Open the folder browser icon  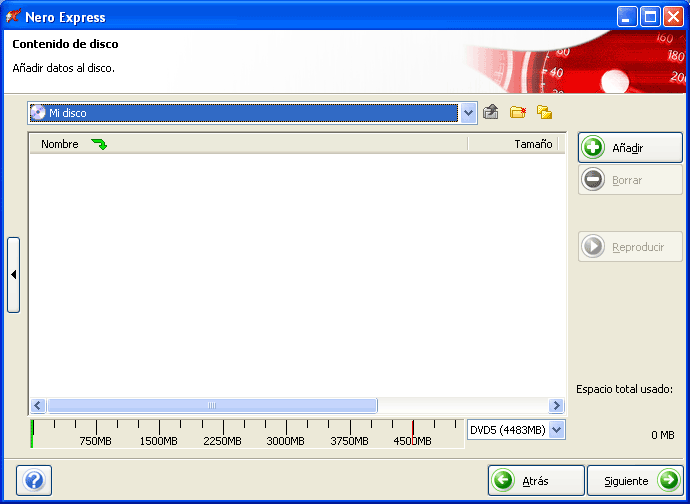tap(544, 112)
